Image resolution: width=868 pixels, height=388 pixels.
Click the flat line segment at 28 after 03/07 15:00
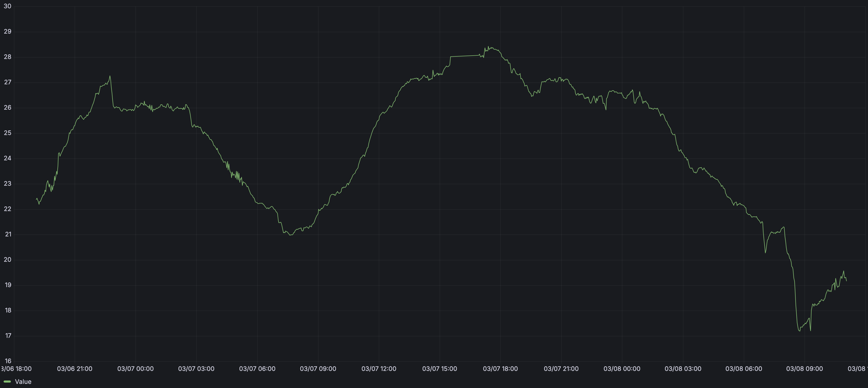click(465, 56)
